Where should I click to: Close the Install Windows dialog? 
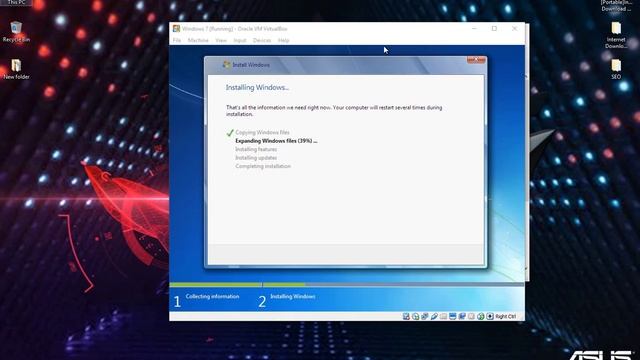476,60
